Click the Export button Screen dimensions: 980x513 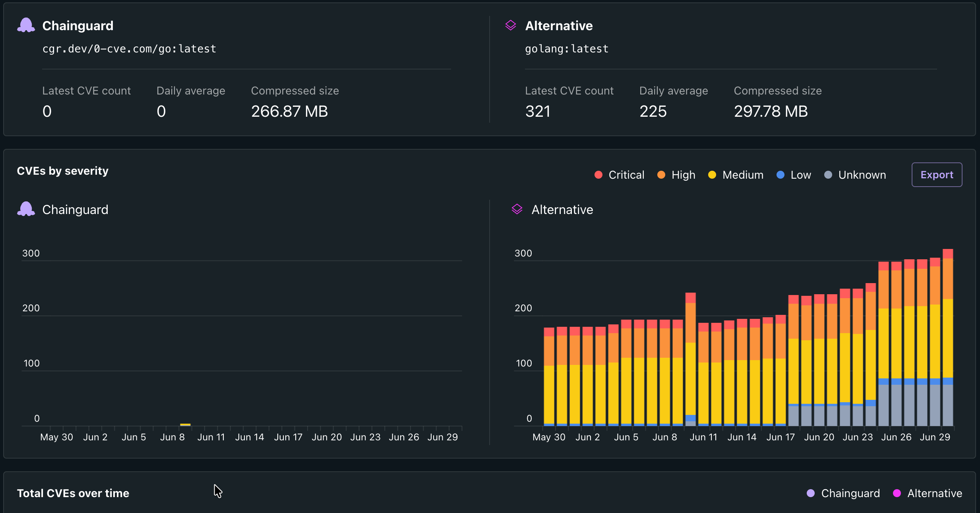click(x=937, y=175)
